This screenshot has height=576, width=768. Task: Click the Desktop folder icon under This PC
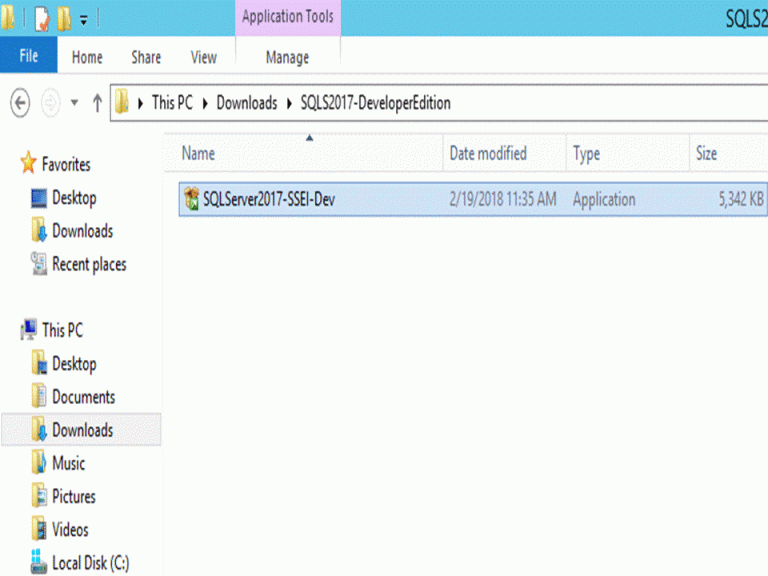tap(39, 363)
